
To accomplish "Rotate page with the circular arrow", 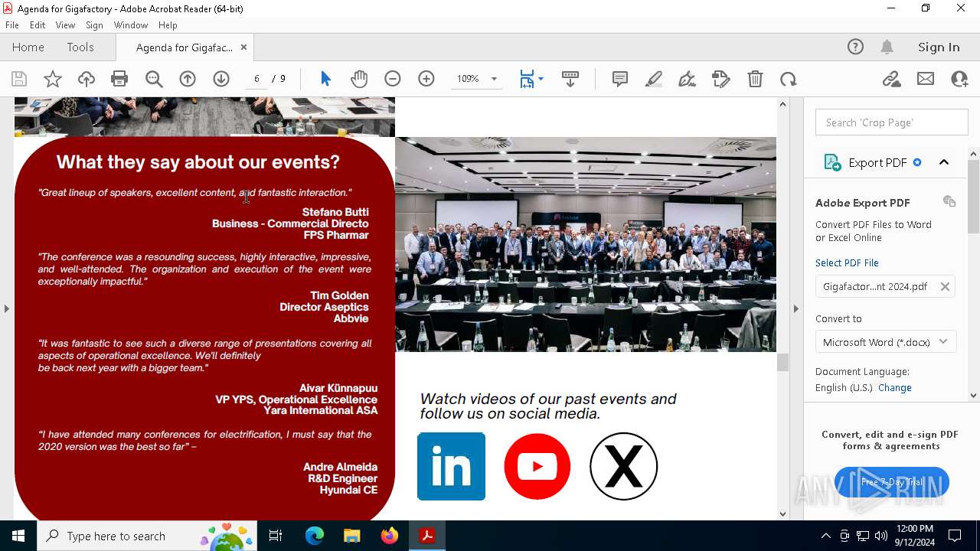I will (x=789, y=79).
